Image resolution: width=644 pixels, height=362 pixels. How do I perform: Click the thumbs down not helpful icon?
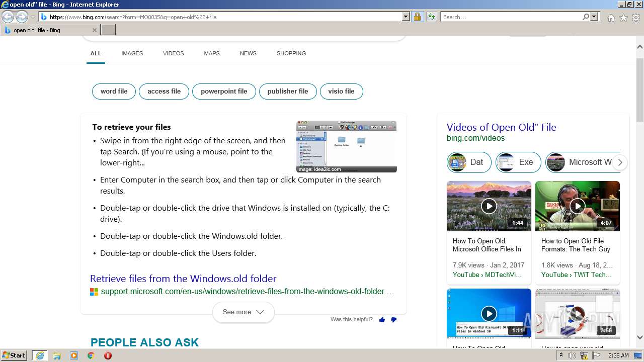pos(393,320)
